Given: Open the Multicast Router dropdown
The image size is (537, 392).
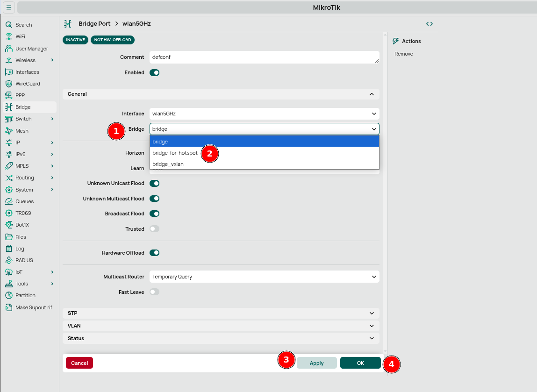Looking at the screenshot, I should pyautogui.click(x=264, y=276).
